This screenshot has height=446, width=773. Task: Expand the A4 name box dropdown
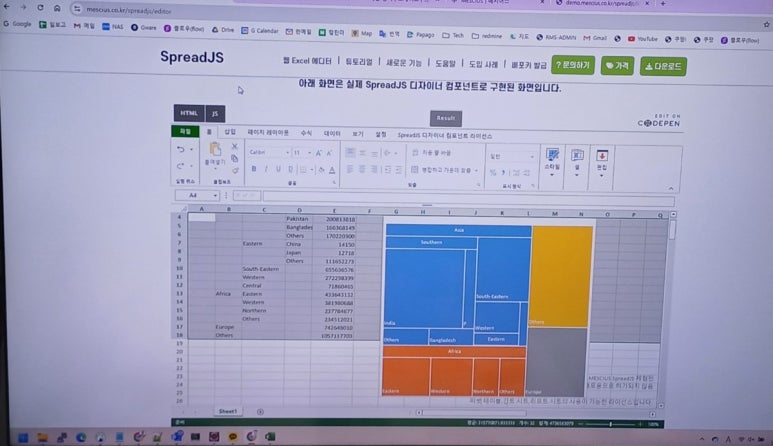[213, 195]
